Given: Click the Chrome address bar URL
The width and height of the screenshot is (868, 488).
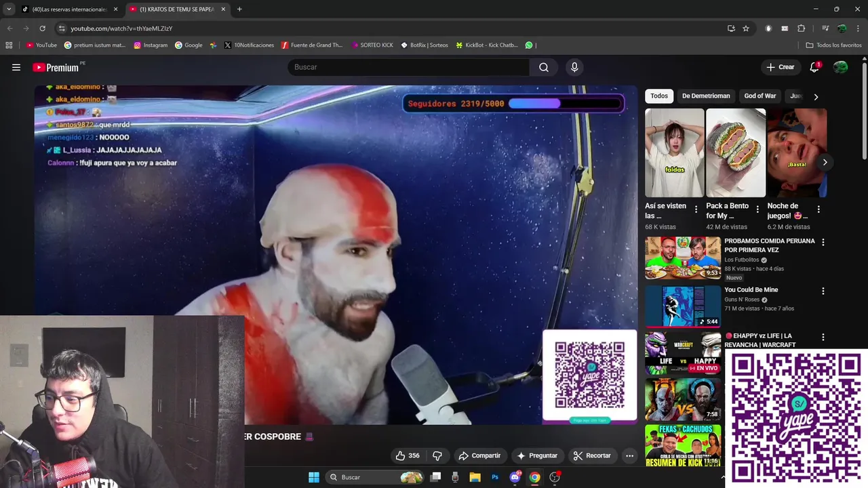Looking at the screenshot, I should (121, 28).
